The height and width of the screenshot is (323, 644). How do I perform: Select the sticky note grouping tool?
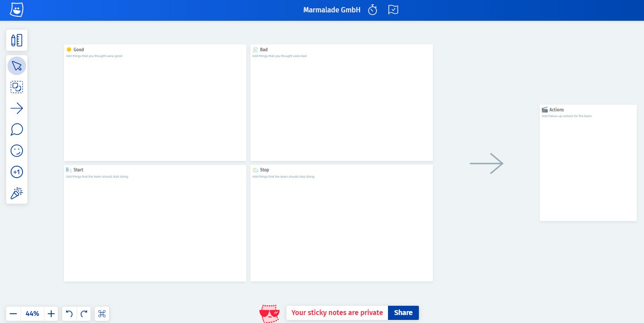pos(17,87)
